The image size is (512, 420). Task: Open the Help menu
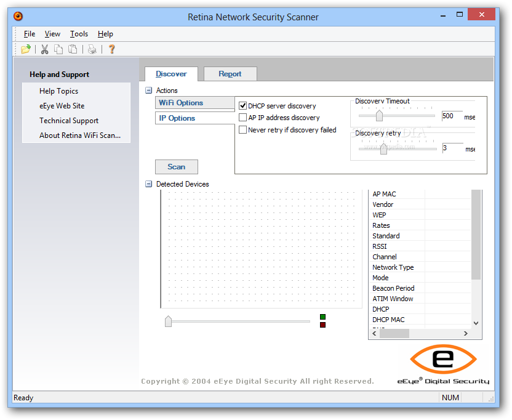tap(105, 34)
